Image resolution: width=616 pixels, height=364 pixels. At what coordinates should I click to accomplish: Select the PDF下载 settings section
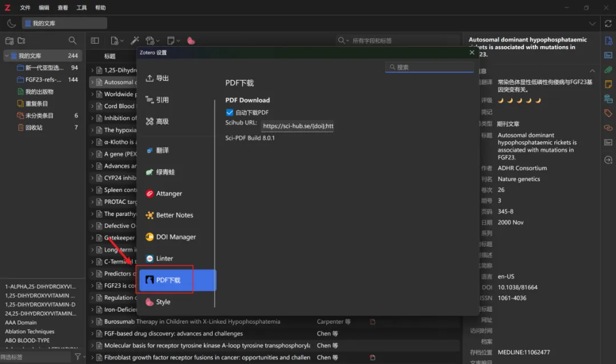[x=177, y=280]
